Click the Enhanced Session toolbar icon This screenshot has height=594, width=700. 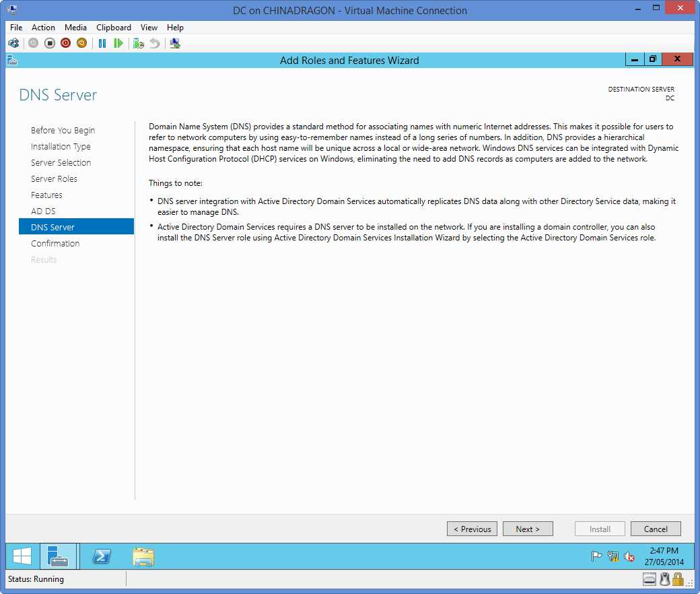tap(175, 43)
